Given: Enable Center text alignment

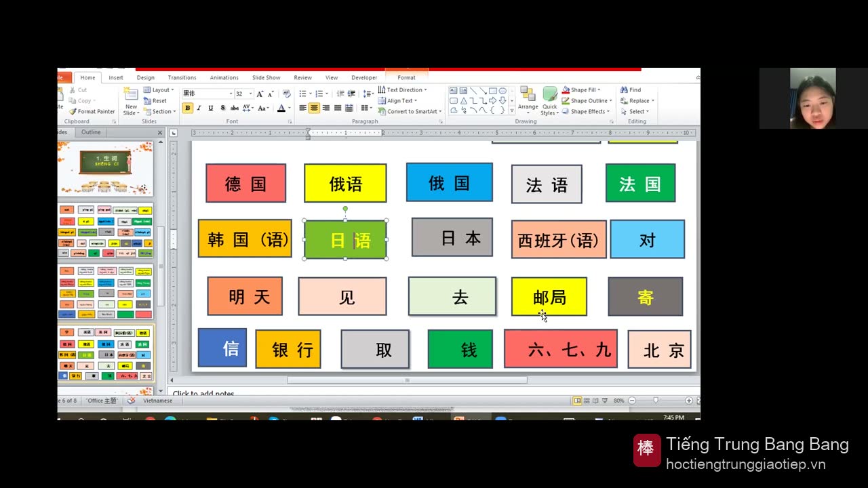Looking at the screenshot, I should pyautogui.click(x=314, y=108).
